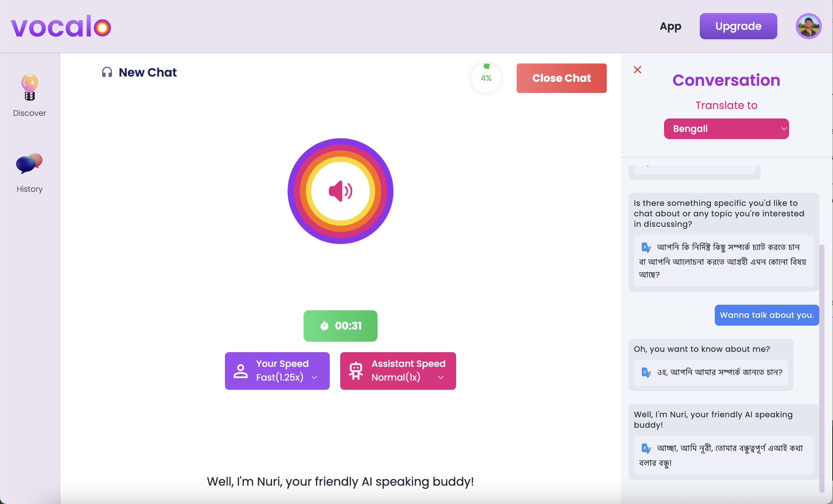The height and width of the screenshot is (504, 833).
Task: Click the robot icon on Assistant Speed
Action: (356, 370)
